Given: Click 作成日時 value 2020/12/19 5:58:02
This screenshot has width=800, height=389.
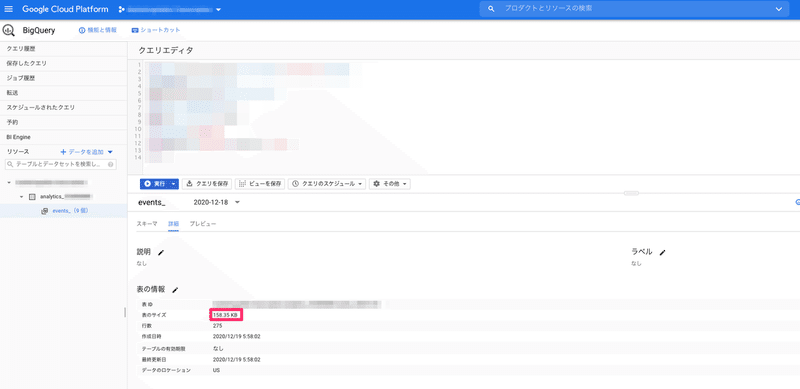Looking at the screenshot, I should click(x=237, y=336).
